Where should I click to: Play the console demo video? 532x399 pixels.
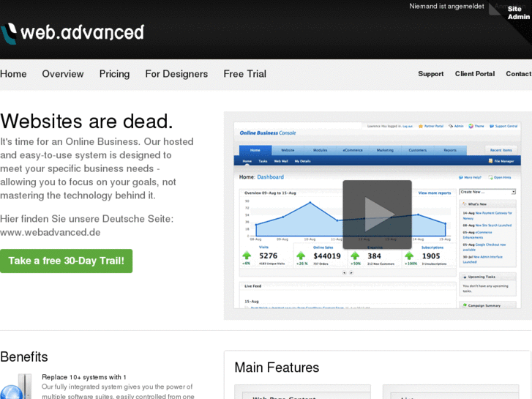pos(378,215)
